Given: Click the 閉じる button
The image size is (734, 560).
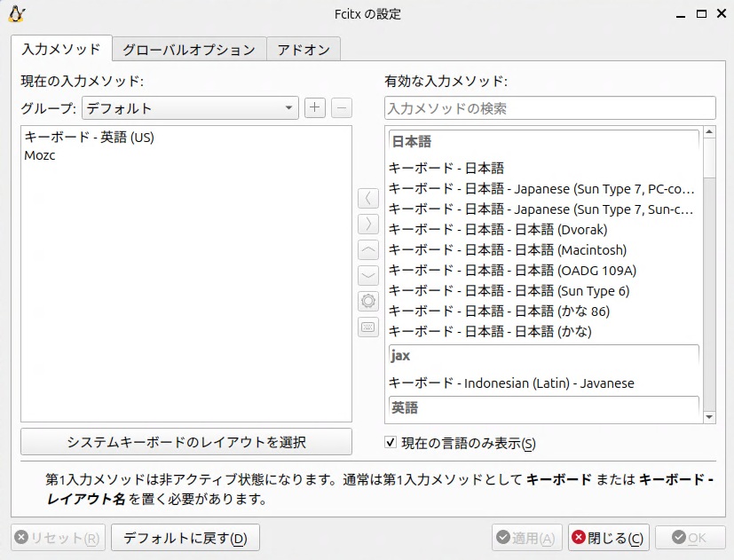Looking at the screenshot, I should point(609,538).
